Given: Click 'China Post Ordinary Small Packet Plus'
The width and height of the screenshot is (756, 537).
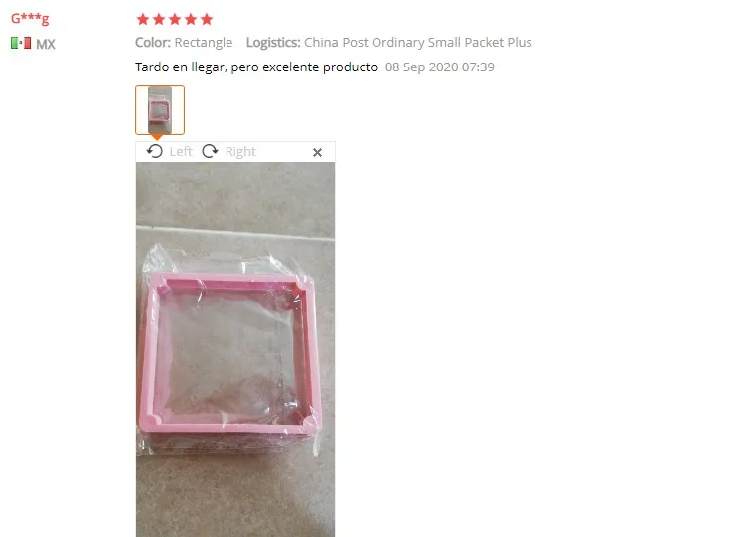Looking at the screenshot, I should [x=418, y=43].
